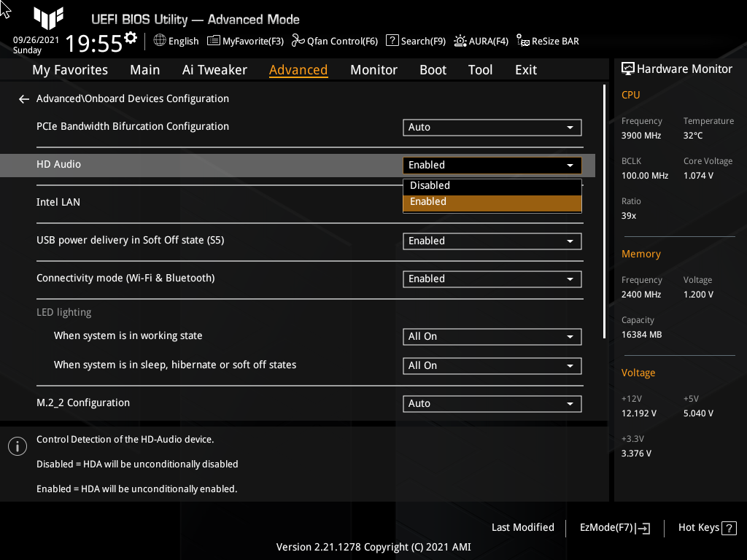Open the Qfan Control utility
This screenshot has width=747, height=560.
pyautogui.click(x=335, y=41)
